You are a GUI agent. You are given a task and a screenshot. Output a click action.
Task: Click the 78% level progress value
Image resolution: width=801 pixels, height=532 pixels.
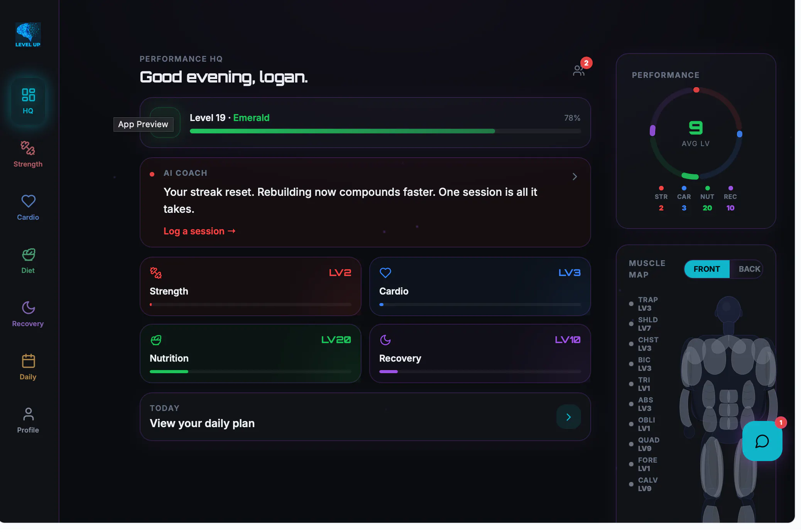point(572,118)
